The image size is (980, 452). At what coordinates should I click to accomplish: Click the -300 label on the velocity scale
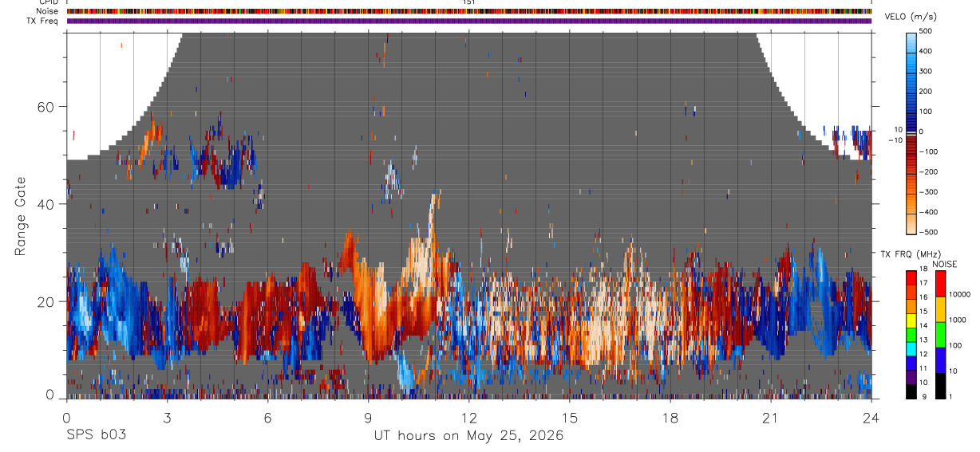929,192
